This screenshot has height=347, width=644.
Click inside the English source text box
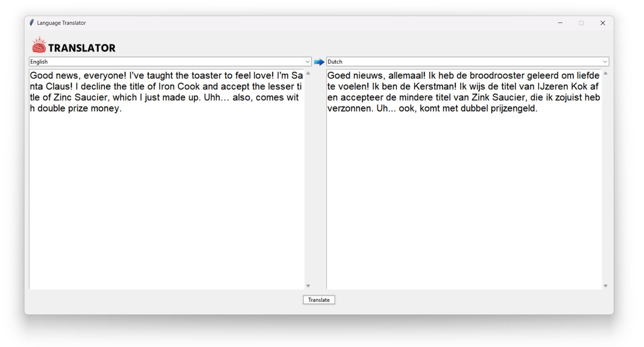tap(166, 179)
